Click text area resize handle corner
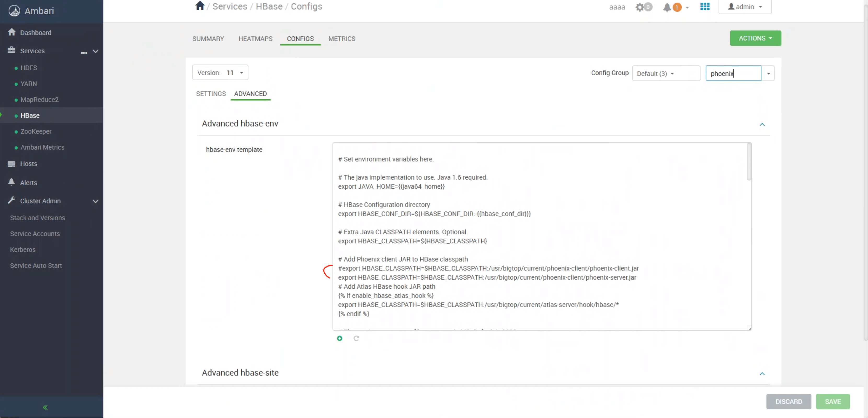 [x=749, y=328]
